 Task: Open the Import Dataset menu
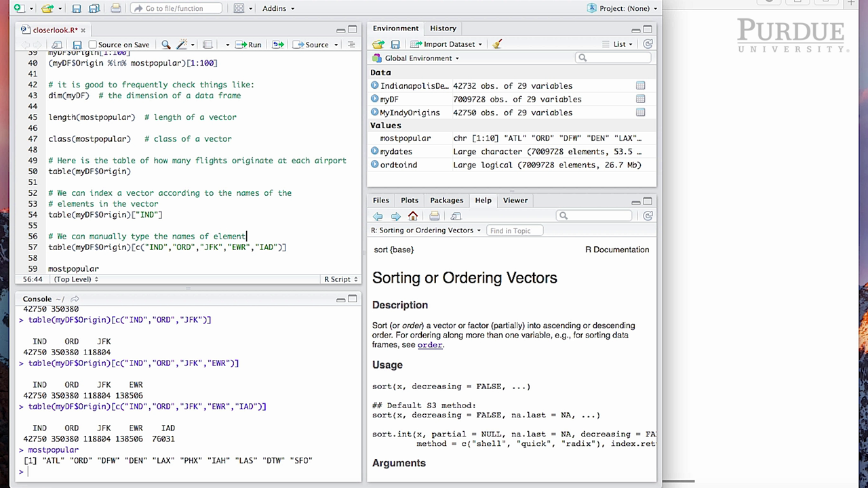(x=448, y=44)
